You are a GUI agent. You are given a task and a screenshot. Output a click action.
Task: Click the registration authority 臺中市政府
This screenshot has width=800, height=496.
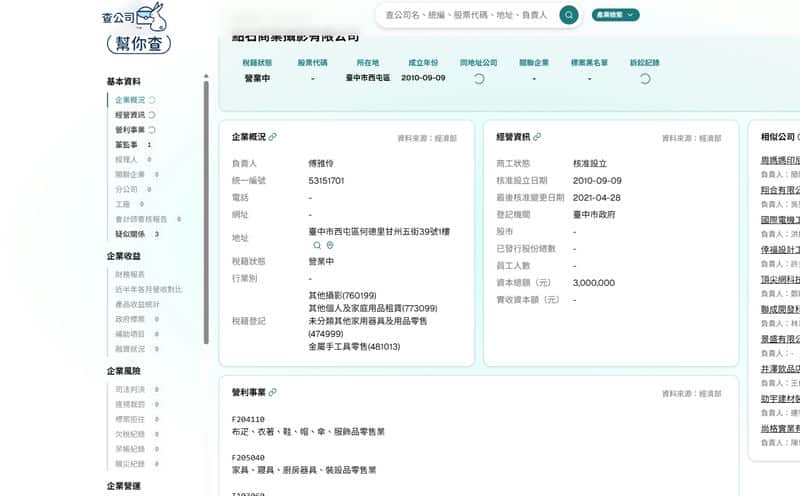[x=594, y=215]
